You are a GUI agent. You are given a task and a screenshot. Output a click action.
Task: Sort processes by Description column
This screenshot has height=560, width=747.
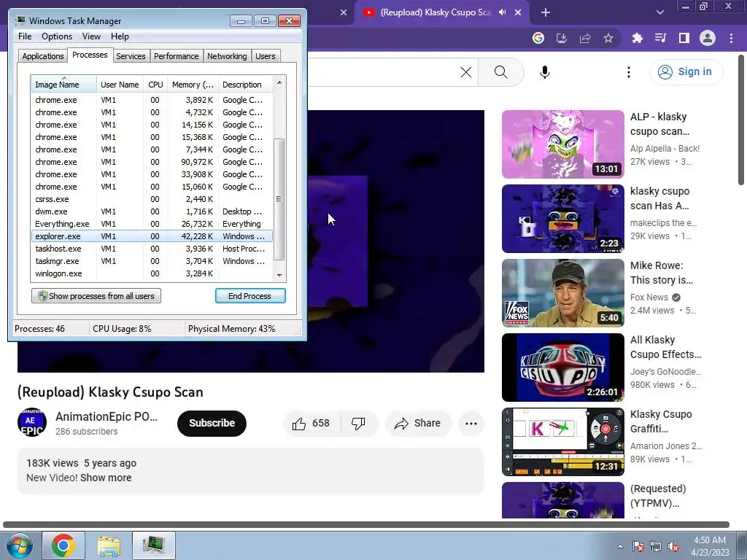(245, 85)
